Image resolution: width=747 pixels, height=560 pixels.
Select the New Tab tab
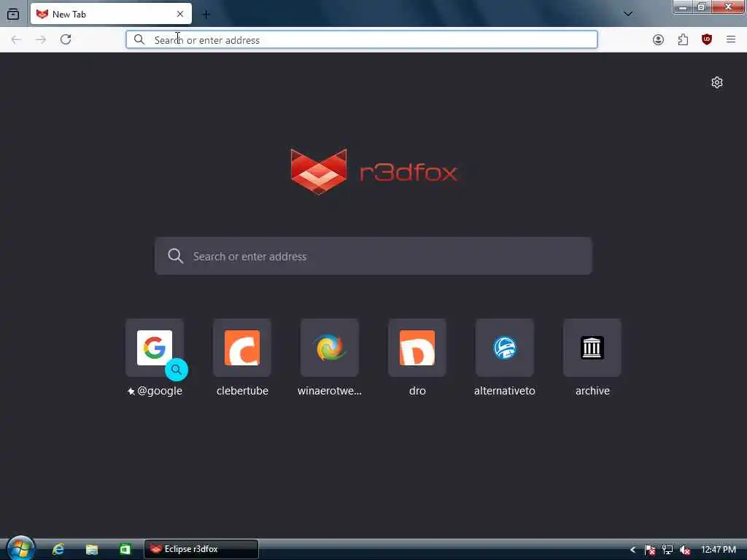(111, 14)
